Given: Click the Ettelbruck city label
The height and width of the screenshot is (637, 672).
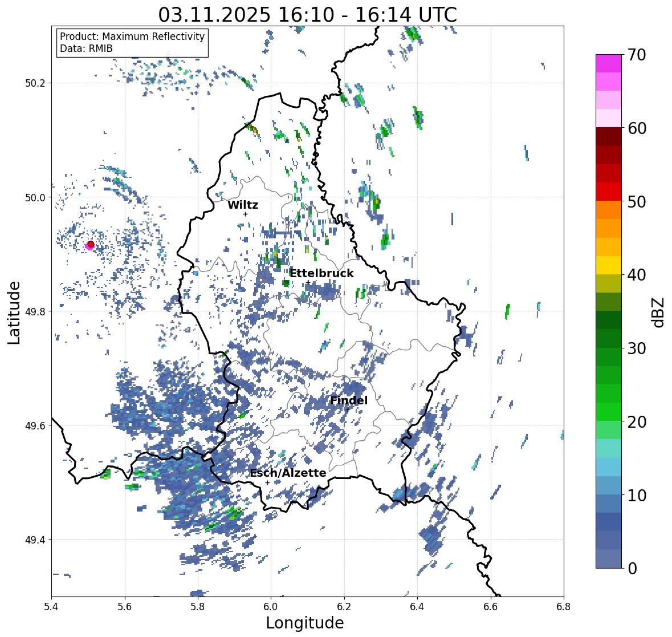Looking at the screenshot, I should coord(321,274).
